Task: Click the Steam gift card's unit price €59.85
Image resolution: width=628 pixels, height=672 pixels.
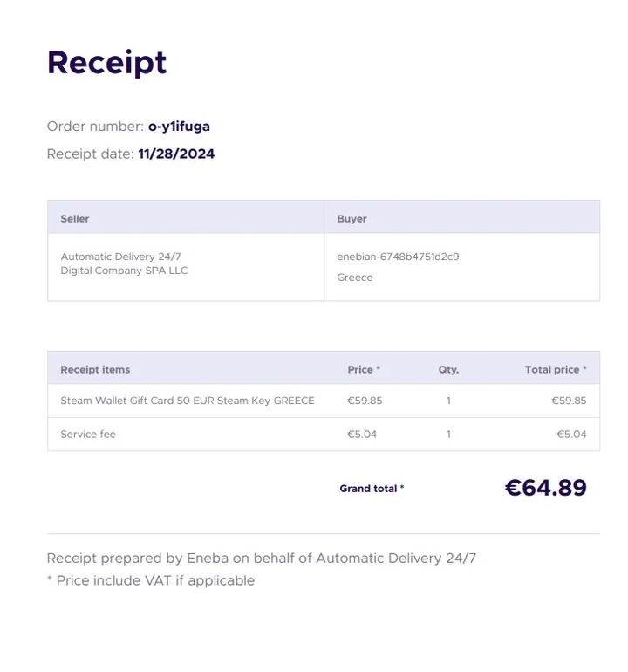Action: click(365, 401)
